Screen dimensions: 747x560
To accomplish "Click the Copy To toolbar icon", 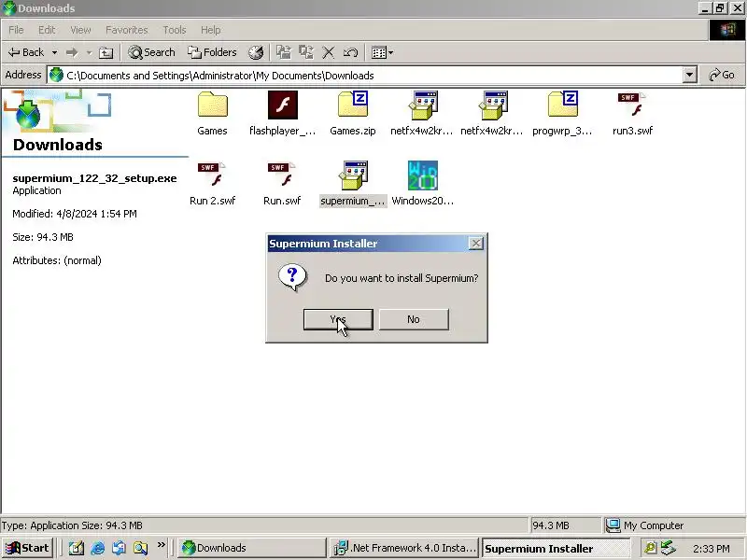I will [x=306, y=52].
